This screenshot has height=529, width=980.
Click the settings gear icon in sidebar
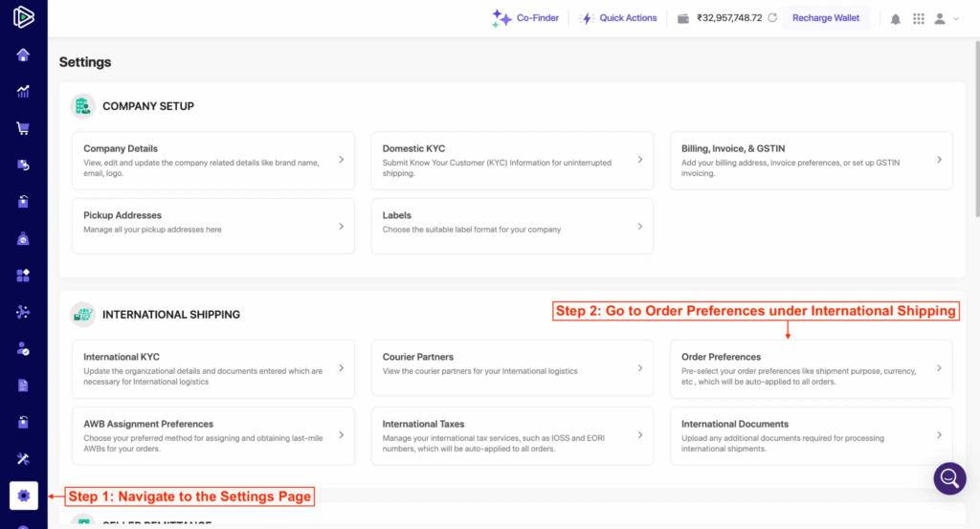click(x=24, y=496)
